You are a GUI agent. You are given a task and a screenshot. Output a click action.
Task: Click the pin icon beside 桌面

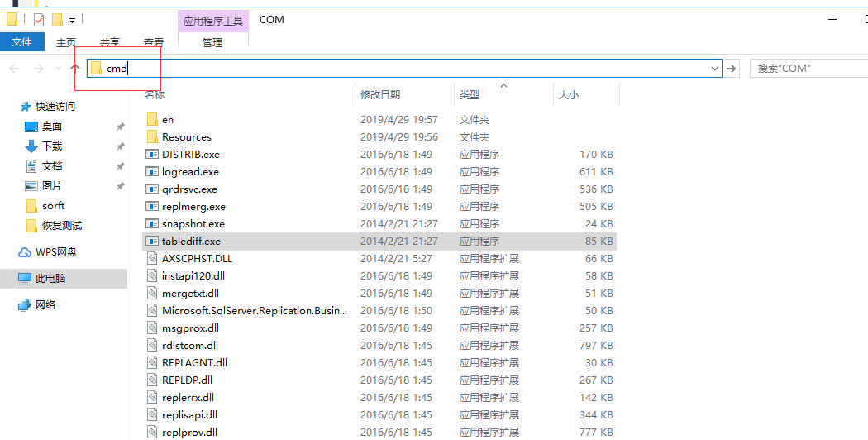120,127
